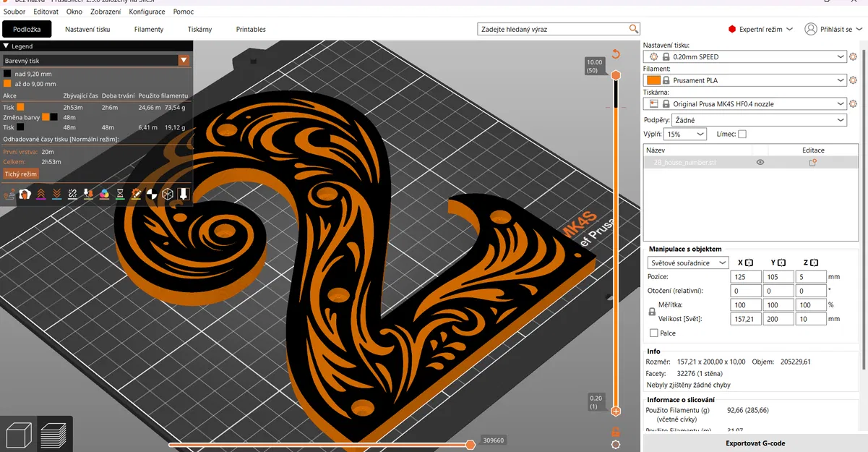Switch to the Nastavení tisku tab
Image resolution: width=868 pixels, height=452 pixels.
coord(87,30)
